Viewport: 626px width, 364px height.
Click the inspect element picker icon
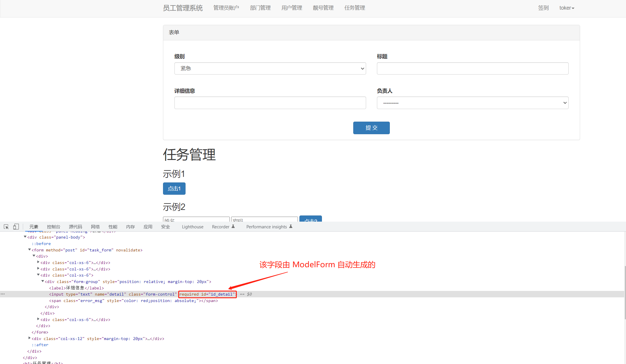tap(6, 227)
